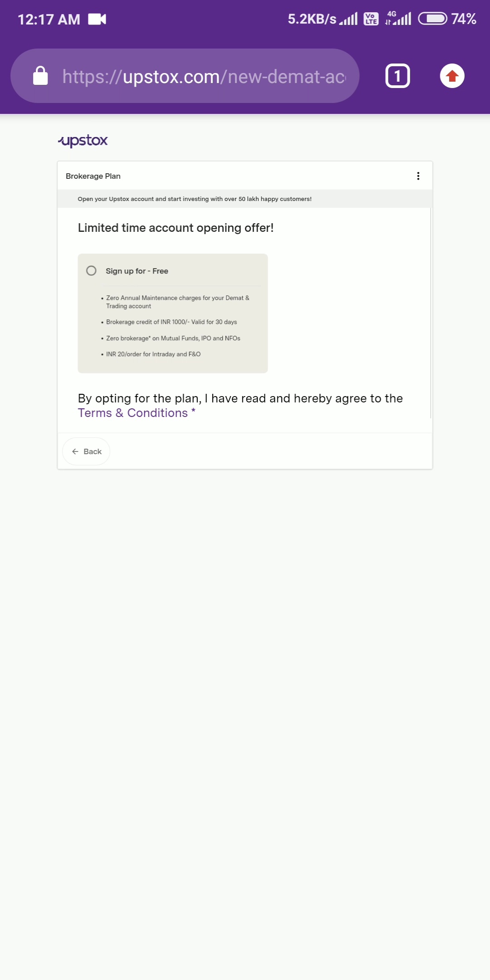Select the 'Sign up for - Free' radio button

pos(91,271)
